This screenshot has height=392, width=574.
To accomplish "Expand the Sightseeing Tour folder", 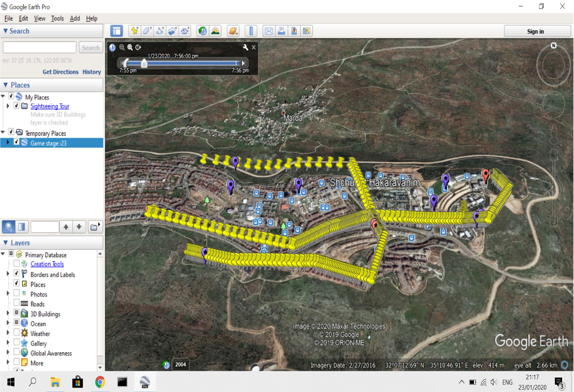I will click(8, 106).
